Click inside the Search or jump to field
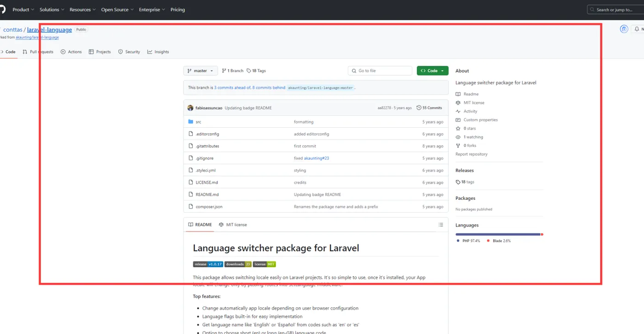 coord(615,10)
